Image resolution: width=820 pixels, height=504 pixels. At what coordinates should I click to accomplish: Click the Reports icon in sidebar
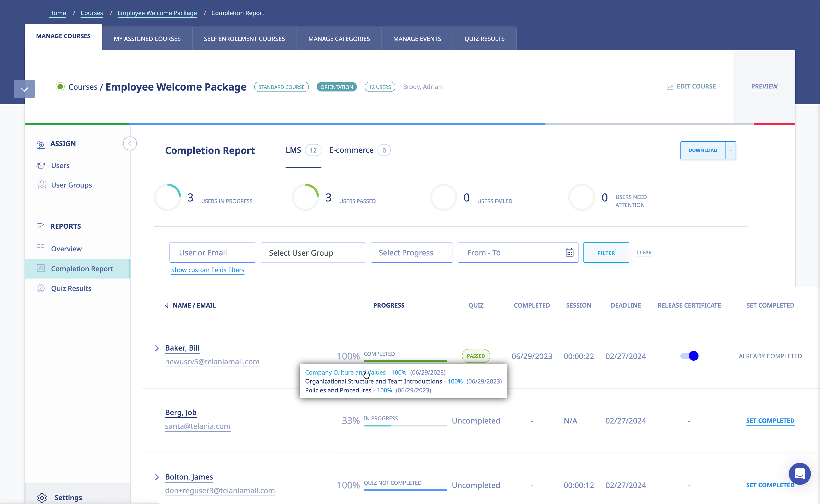point(40,226)
